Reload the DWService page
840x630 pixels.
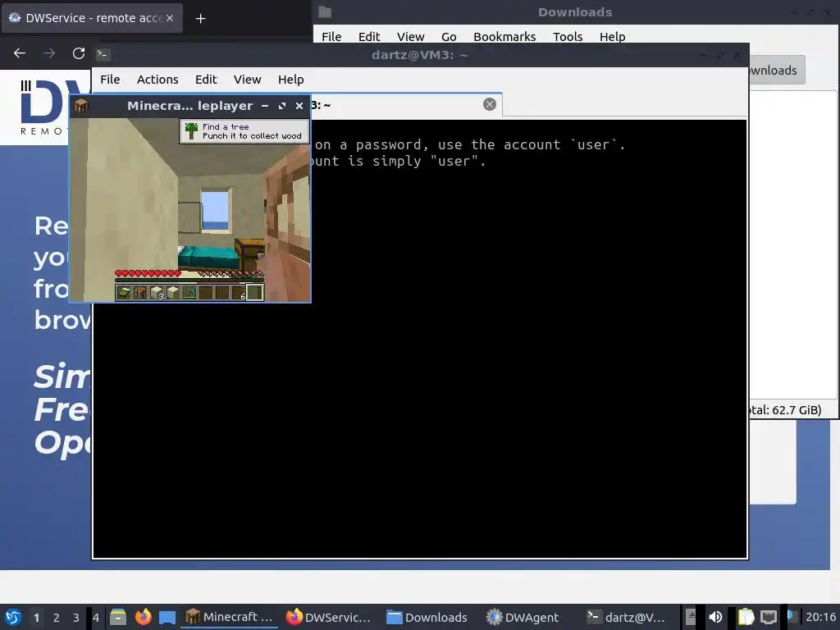79,53
